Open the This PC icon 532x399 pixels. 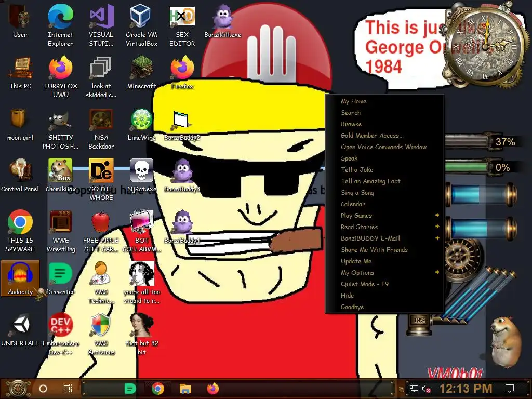[x=20, y=73]
